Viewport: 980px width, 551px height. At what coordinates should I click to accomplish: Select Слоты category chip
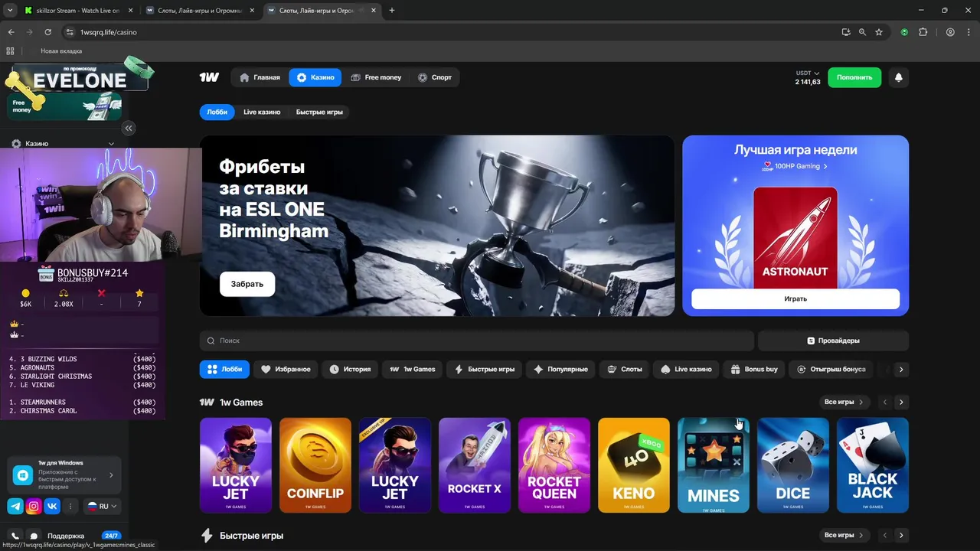[x=625, y=370]
